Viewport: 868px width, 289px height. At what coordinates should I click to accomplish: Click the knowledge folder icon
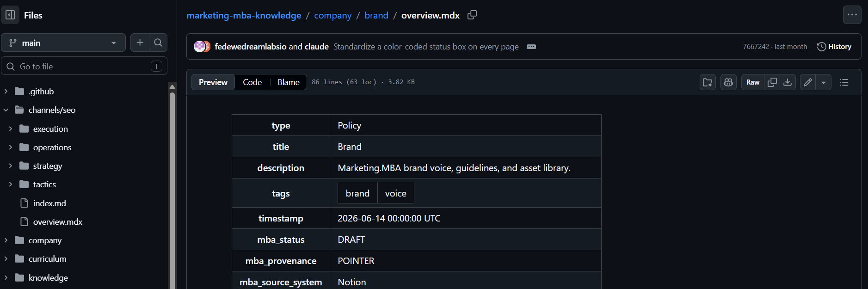point(19,278)
